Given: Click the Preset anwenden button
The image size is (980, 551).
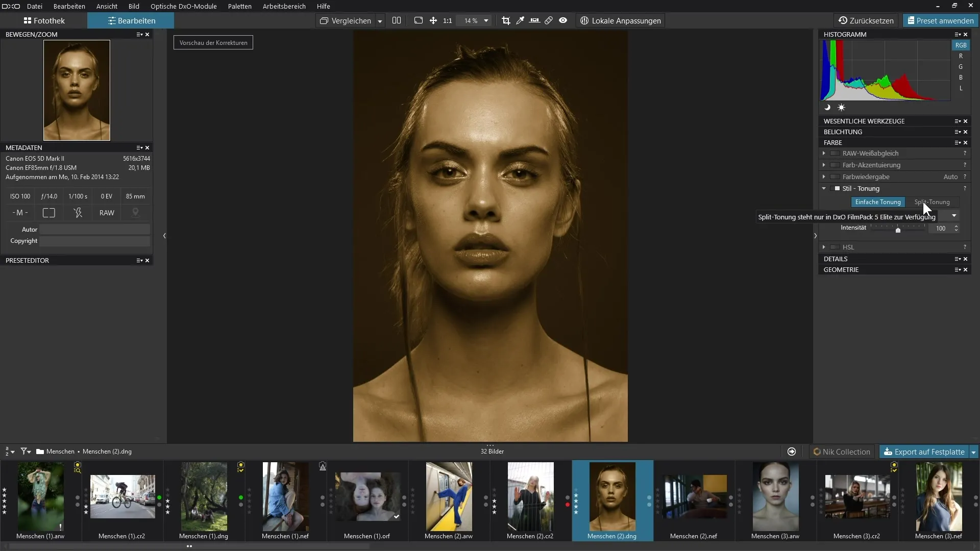Looking at the screenshot, I should click(940, 20).
